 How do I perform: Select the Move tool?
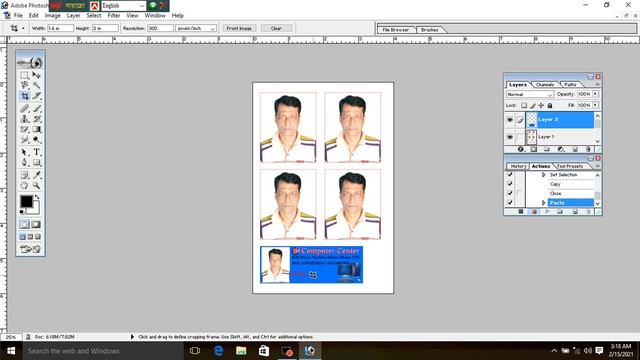[36, 75]
